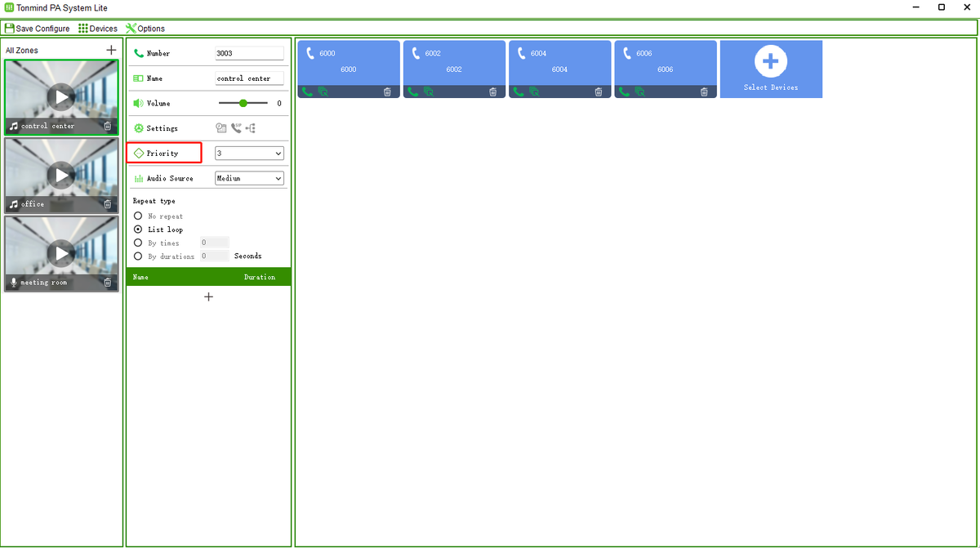
Task: Add an audio file with the plus below the Name/Duration header
Action: pos(208,296)
